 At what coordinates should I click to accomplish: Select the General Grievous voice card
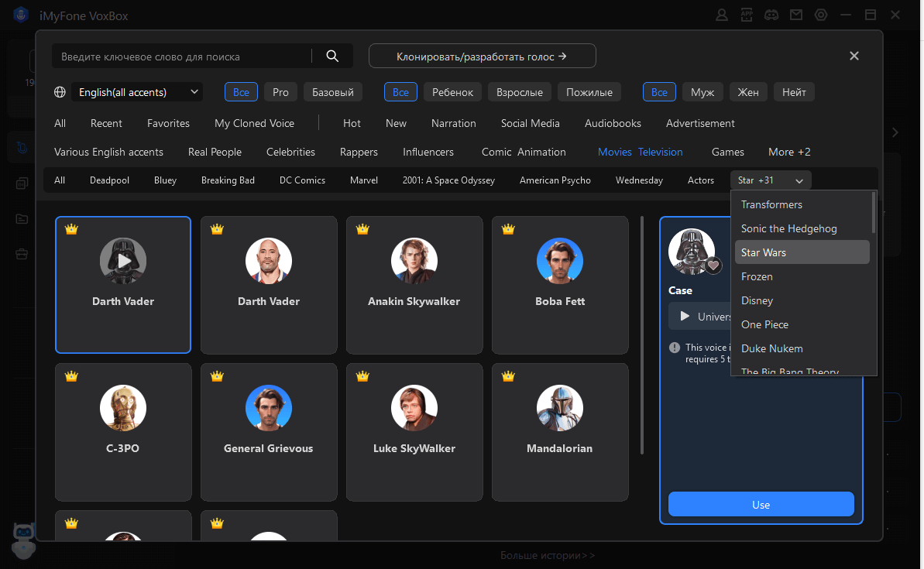coord(269,432)
